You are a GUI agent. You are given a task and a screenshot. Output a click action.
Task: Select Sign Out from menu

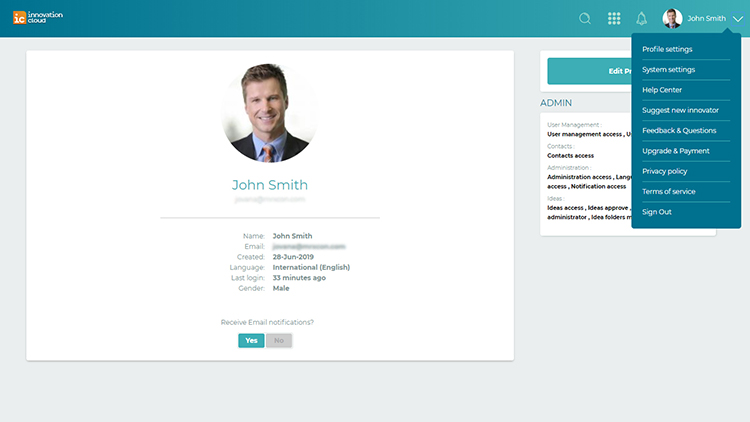coord(657,212)
